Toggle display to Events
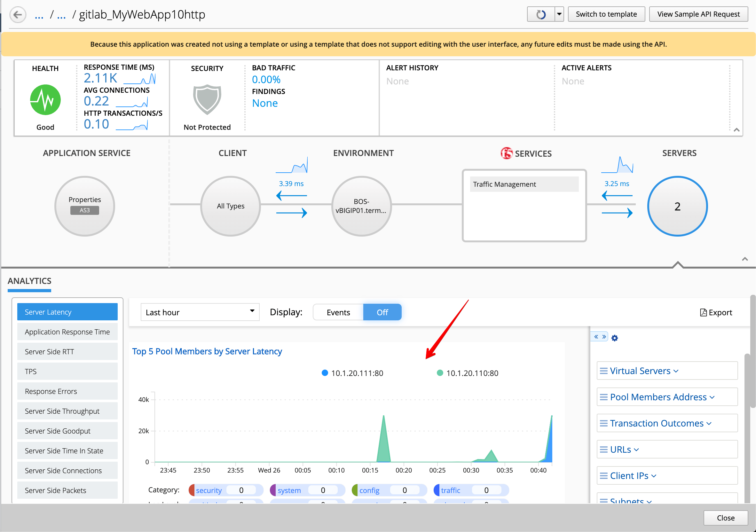 (338, 312)
